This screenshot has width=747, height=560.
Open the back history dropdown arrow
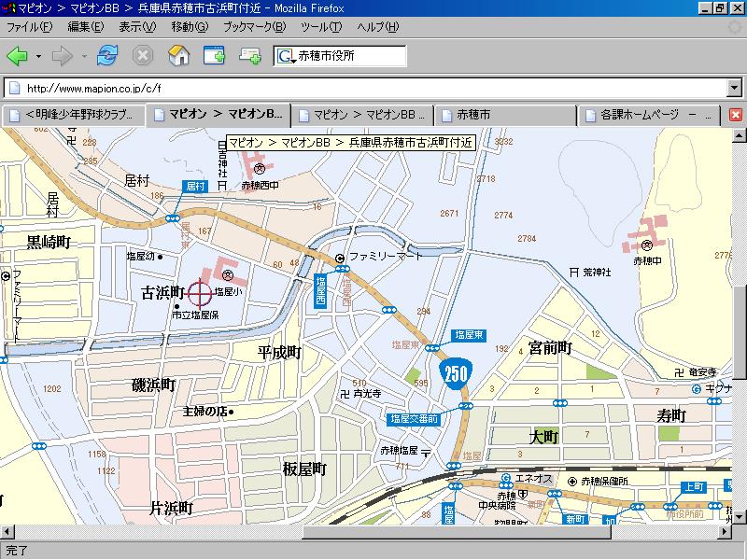(x=38, y=56)
